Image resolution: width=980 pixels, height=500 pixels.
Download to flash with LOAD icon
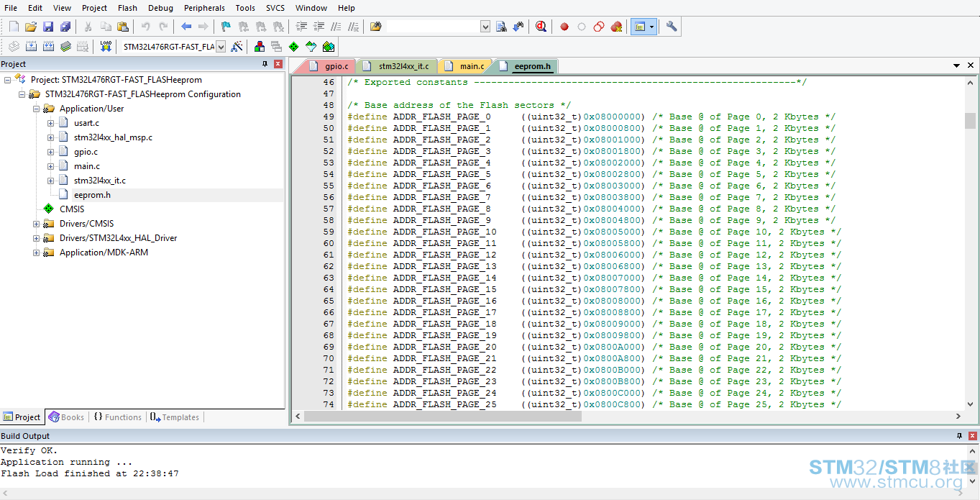[x=106, y=46]
